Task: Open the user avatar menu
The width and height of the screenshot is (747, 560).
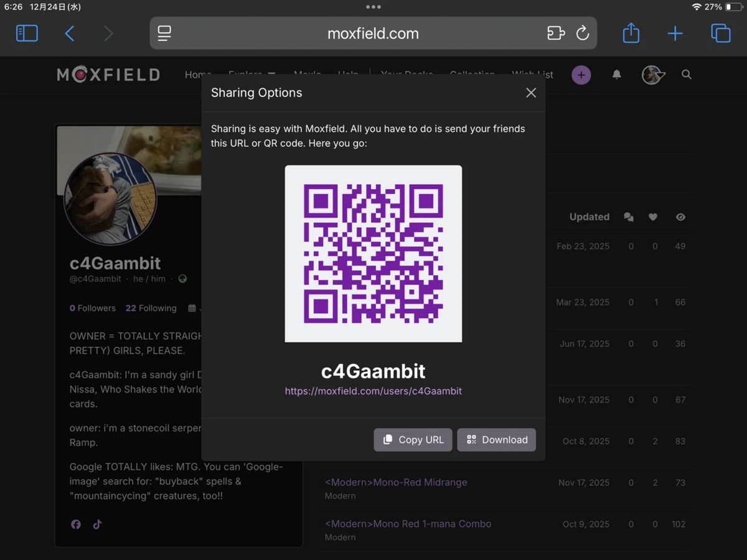Action: tap(652, 75)
